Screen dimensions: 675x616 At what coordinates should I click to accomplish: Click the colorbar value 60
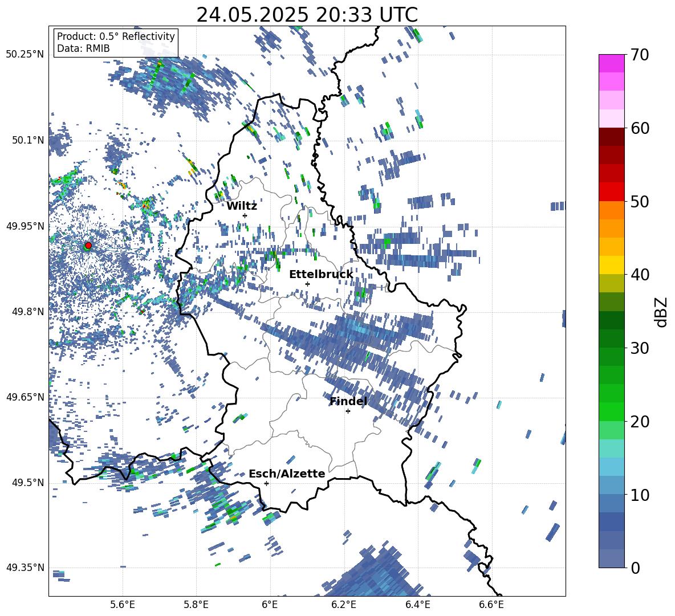[639, 128]
